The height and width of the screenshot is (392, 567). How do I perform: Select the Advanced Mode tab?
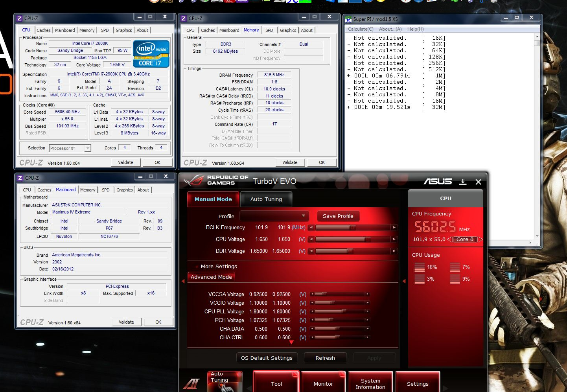(211, 277)
